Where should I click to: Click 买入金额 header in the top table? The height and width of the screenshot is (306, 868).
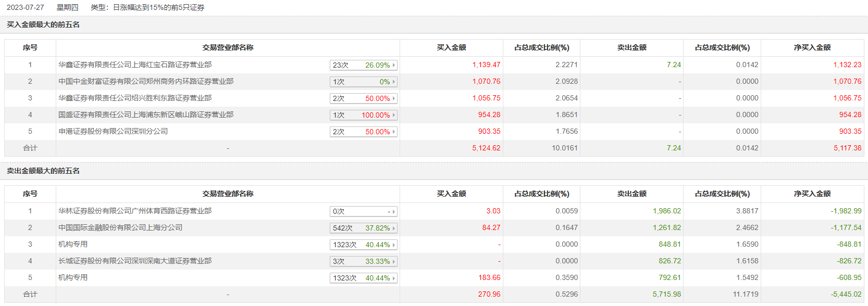(x=451, y=47)
